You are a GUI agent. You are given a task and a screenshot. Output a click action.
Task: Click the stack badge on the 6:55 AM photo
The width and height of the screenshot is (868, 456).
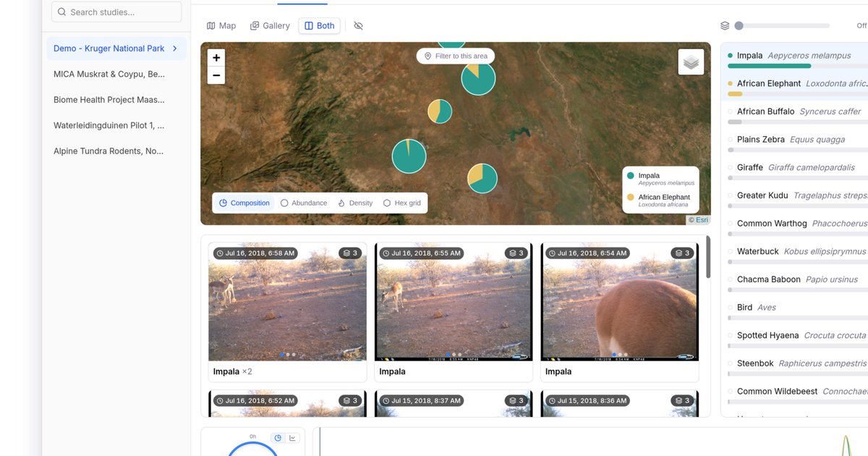pyautogui.click(x=516, y=253)
